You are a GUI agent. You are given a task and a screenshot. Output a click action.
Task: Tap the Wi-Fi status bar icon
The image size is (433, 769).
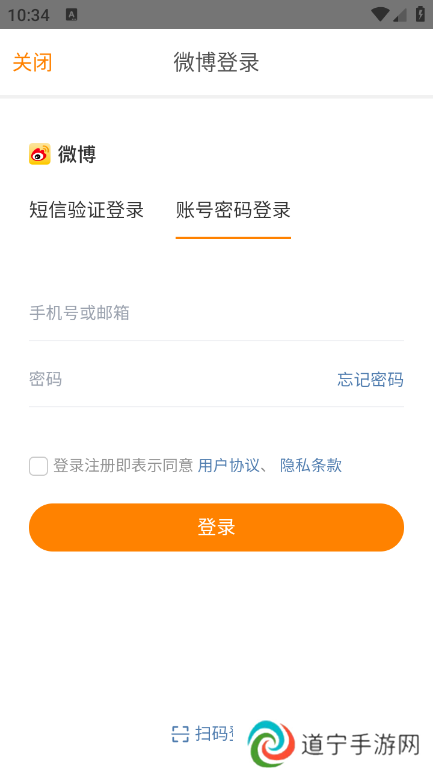click(x=380, y=14)
